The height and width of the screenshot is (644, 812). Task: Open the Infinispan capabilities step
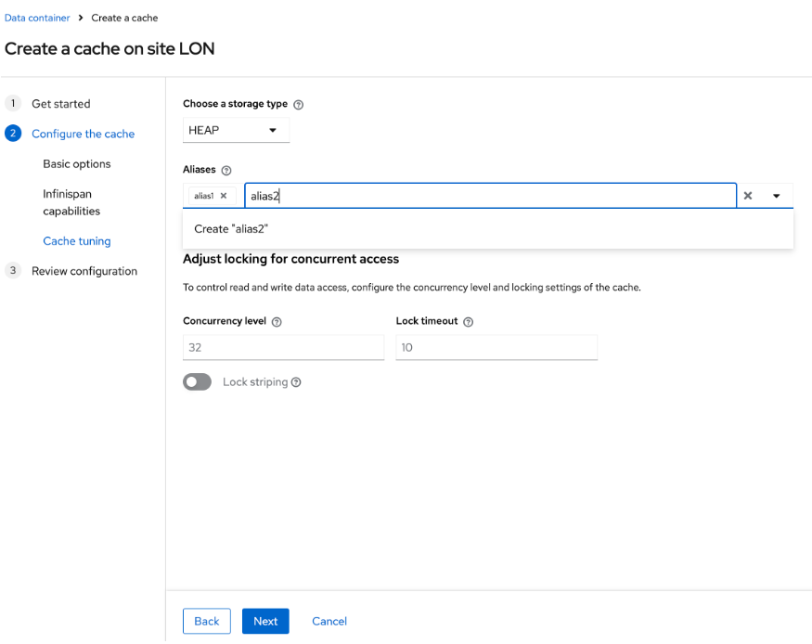click(x=71, y=202)
